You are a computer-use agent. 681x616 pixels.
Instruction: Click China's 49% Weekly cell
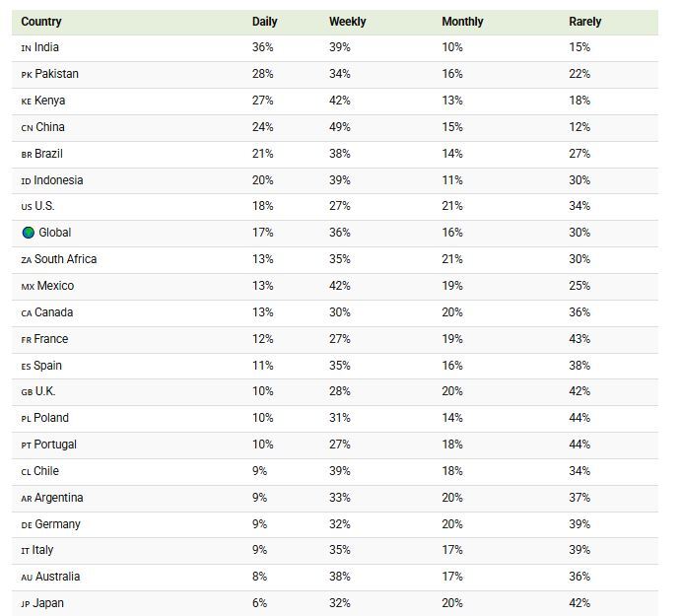(340, 127)
